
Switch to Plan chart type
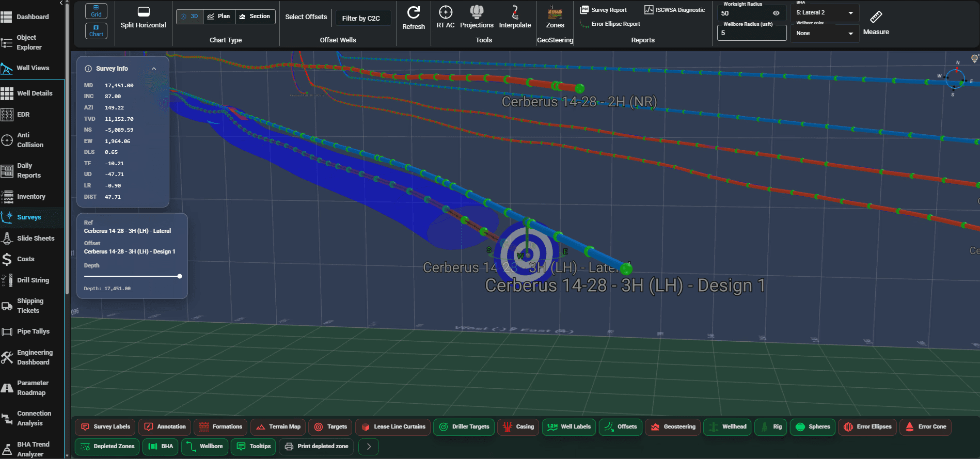tap(219, 17)
